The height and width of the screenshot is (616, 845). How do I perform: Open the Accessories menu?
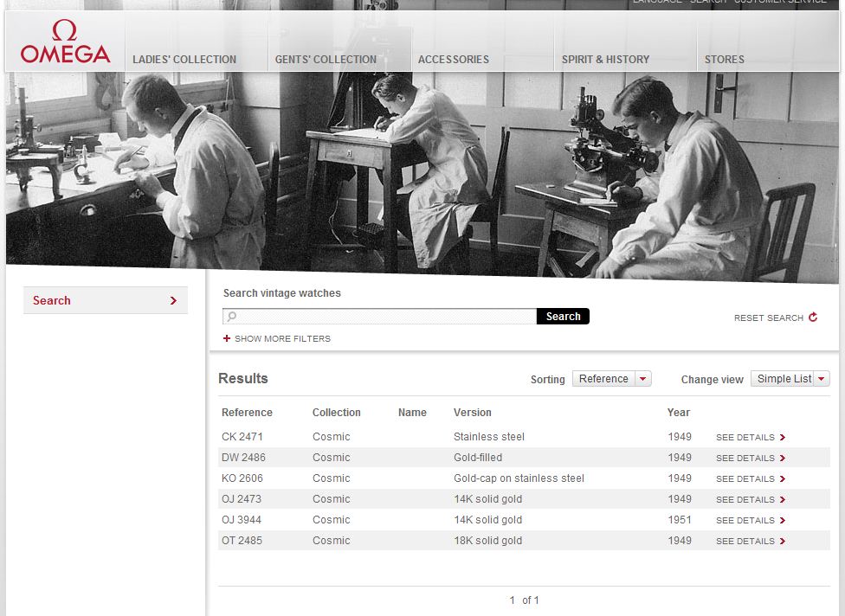coord(453,60)
